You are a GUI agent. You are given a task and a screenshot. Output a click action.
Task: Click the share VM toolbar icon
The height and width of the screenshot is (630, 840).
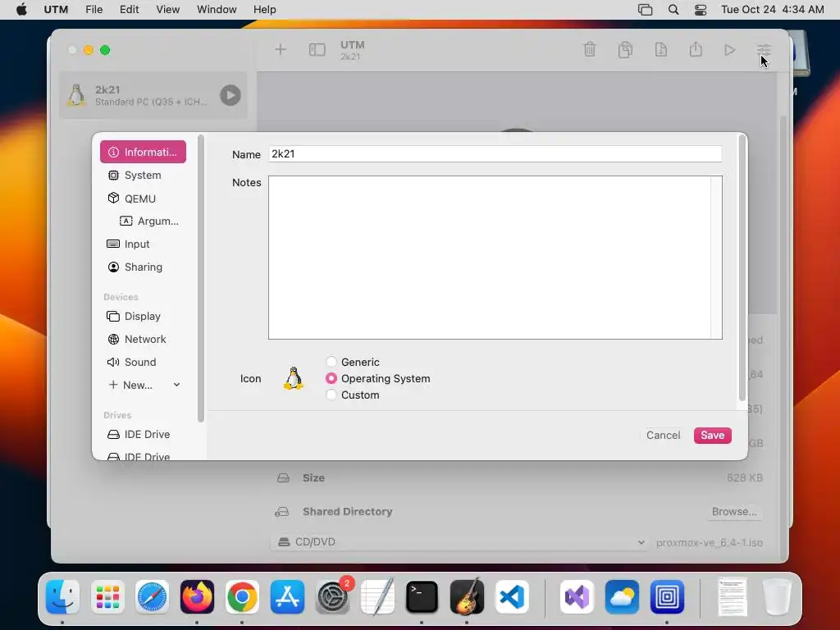(x=696, y=49)
